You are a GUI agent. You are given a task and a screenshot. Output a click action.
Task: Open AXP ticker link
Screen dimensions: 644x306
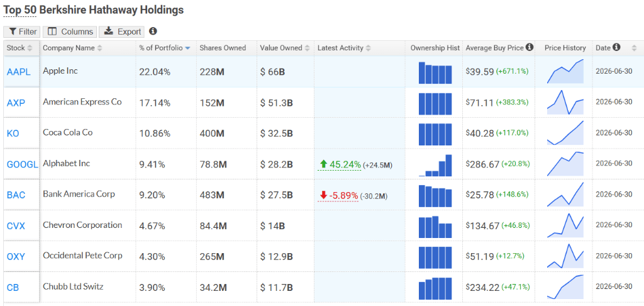click(16, 103)
